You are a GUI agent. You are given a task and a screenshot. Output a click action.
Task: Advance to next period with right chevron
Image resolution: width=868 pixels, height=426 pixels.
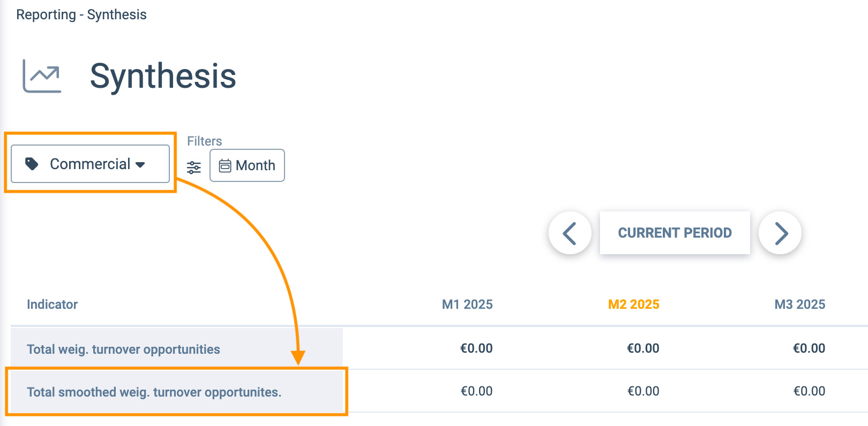point(781,233)
